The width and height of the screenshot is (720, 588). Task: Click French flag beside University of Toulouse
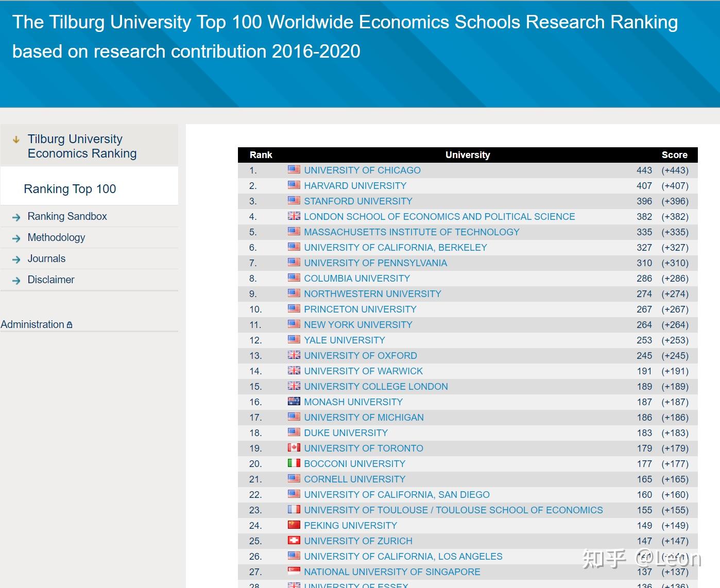pyautogui.click(x=294, y=509)
